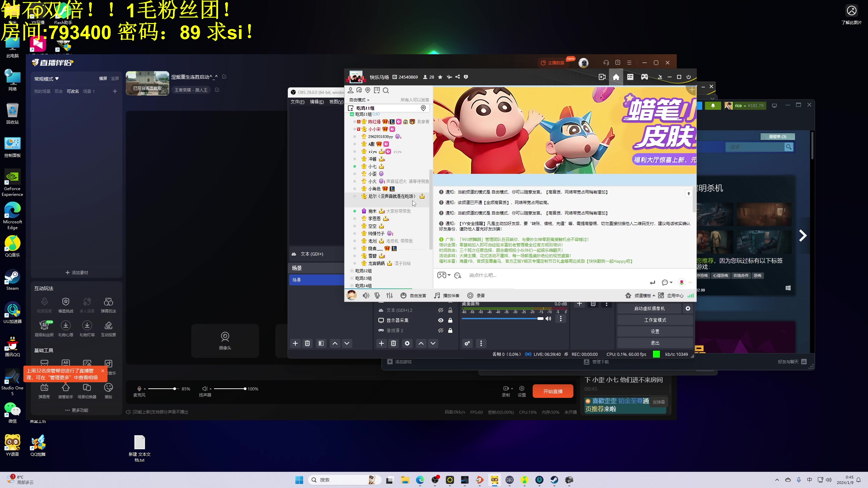Open OBS advanced audio properties gears
Screen dimensions: 868x488
[467, 343]
